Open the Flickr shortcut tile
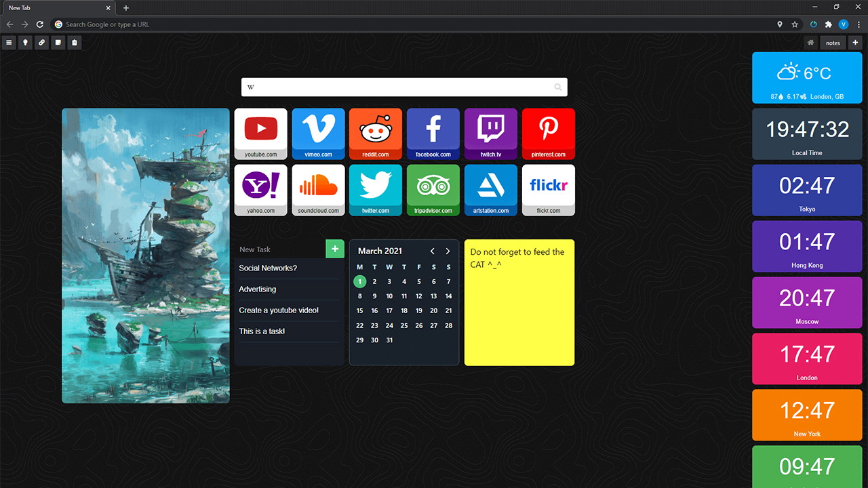868x488 pixels. tap(548, 190)
